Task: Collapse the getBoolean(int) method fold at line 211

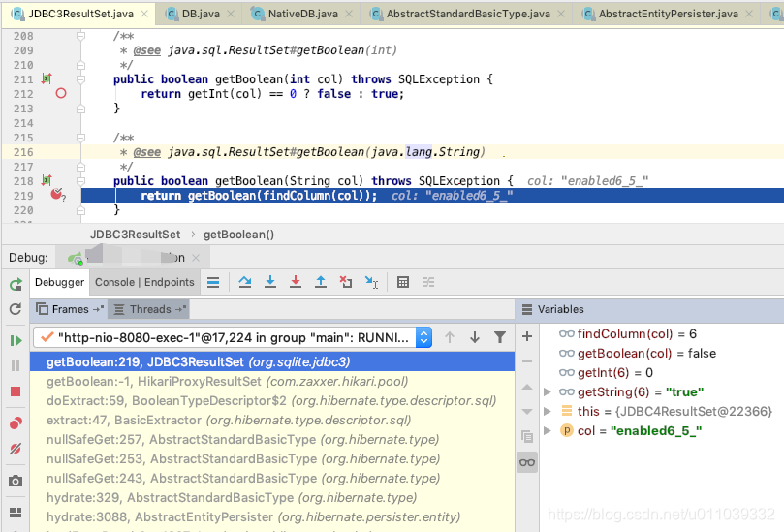Action: tap(80, 79)
